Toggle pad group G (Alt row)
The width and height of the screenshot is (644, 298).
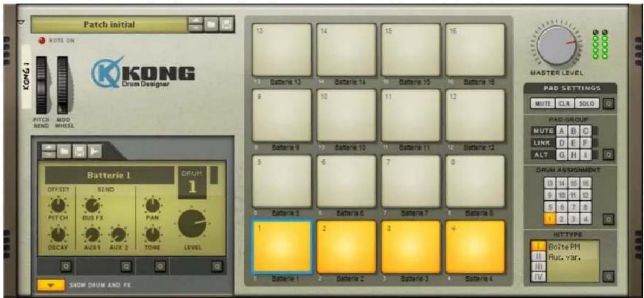(x=561, y=154)
